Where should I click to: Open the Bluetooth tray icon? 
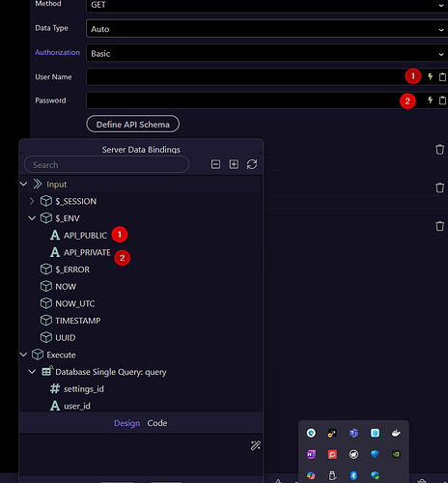point(353,475)
